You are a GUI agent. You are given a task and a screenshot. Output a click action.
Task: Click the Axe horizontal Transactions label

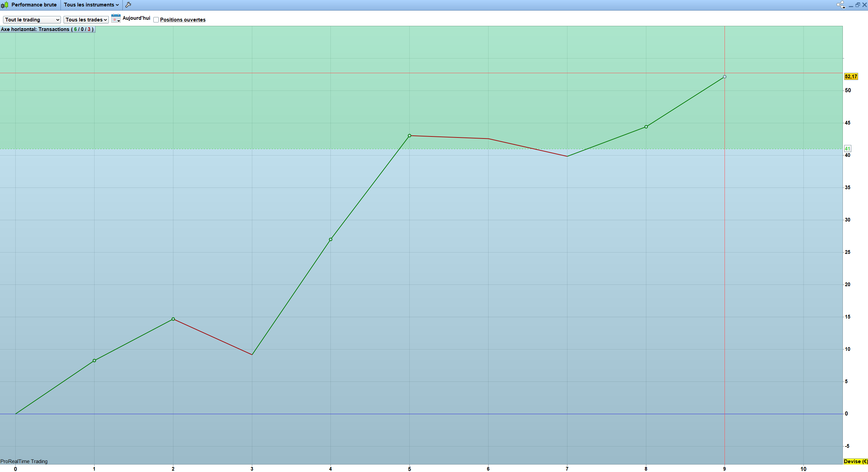(47, 29)
